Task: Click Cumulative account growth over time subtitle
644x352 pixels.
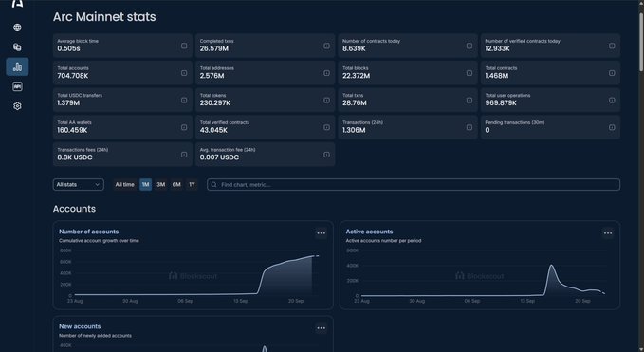Action: (x=99, y=241)
